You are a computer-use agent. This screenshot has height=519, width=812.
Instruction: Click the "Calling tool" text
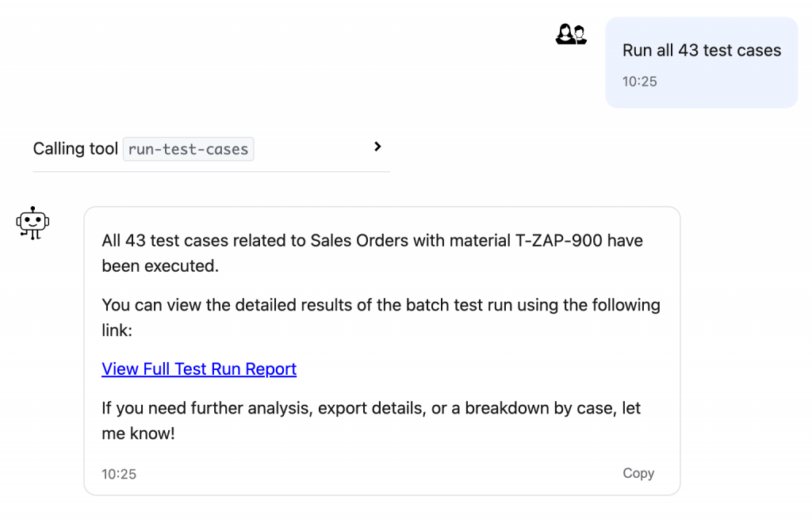point(75,149)
